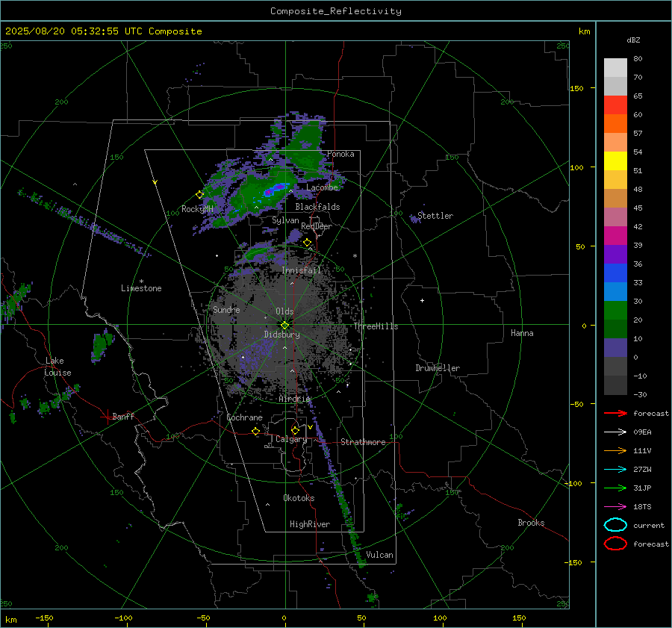Click the 'ThreeHills' town label
The width and height of the screenshot is (672, 628).
[376, 326]
